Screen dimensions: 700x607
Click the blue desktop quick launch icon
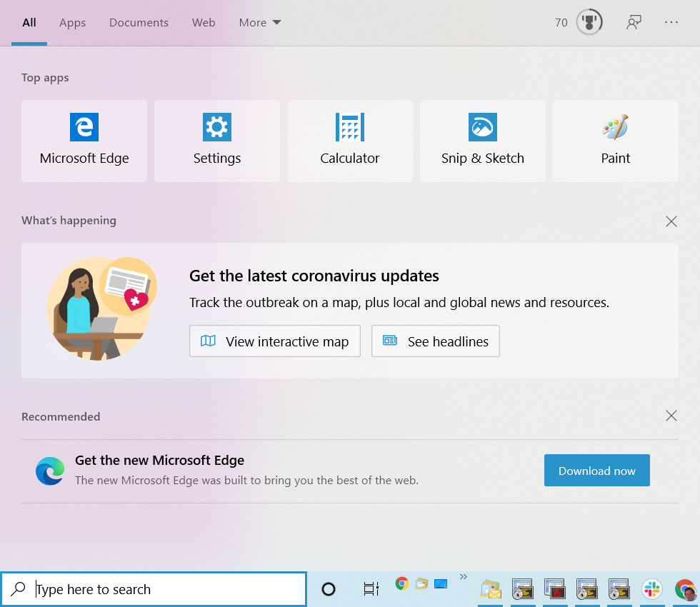(x=441, y=584)
